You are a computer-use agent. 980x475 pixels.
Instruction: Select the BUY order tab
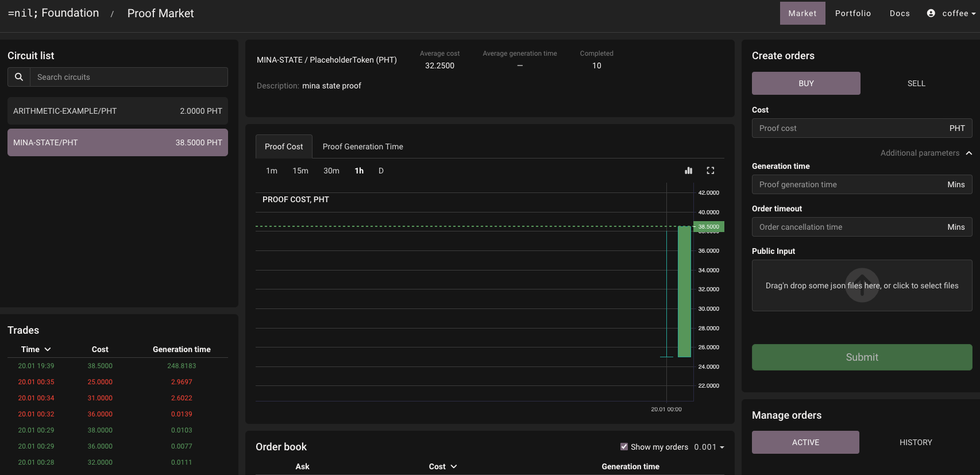[806, 83]
